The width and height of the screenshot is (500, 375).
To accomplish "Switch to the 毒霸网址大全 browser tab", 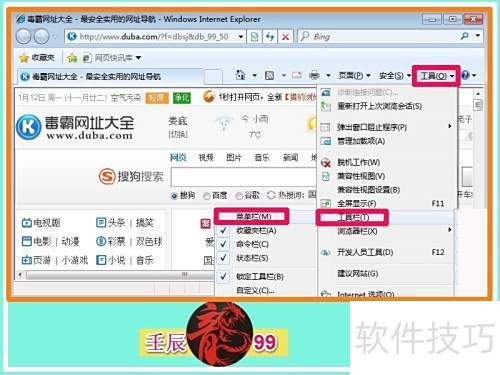I will [109, 77].
